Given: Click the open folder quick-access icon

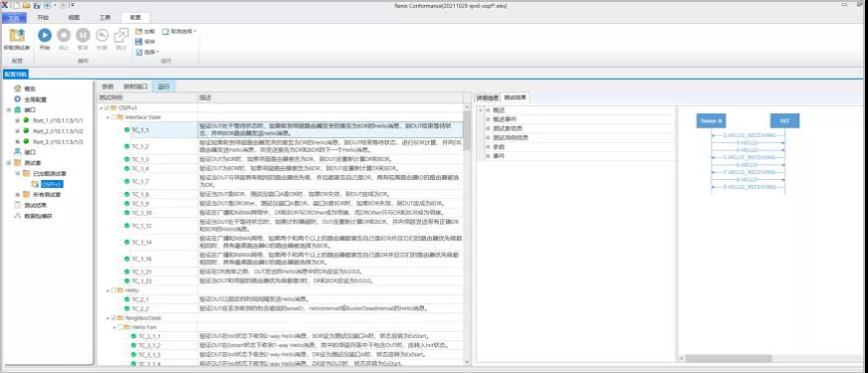Looking at the screenshot, I should coord(27,5).
